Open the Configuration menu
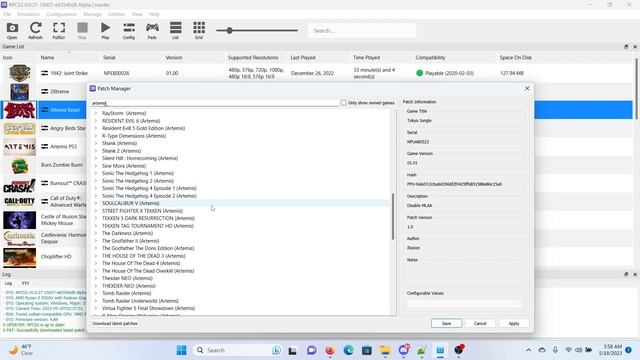This screenshot has height=360, width=640. 61,14
